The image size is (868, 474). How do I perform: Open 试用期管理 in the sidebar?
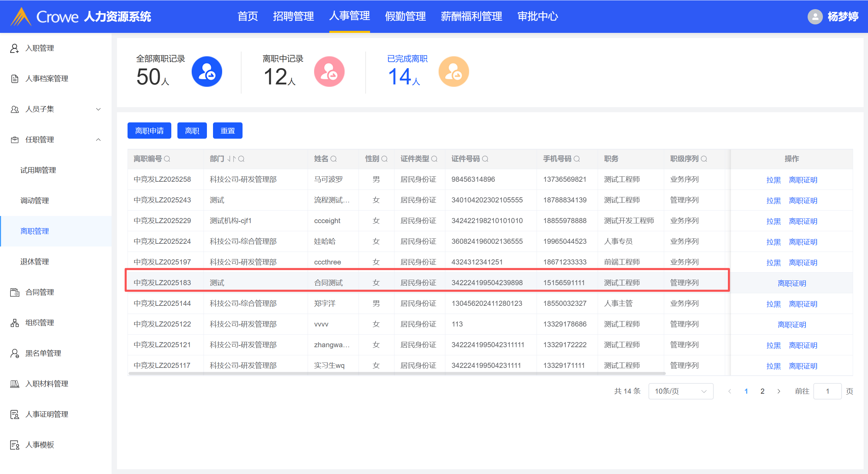click(38, 170)
